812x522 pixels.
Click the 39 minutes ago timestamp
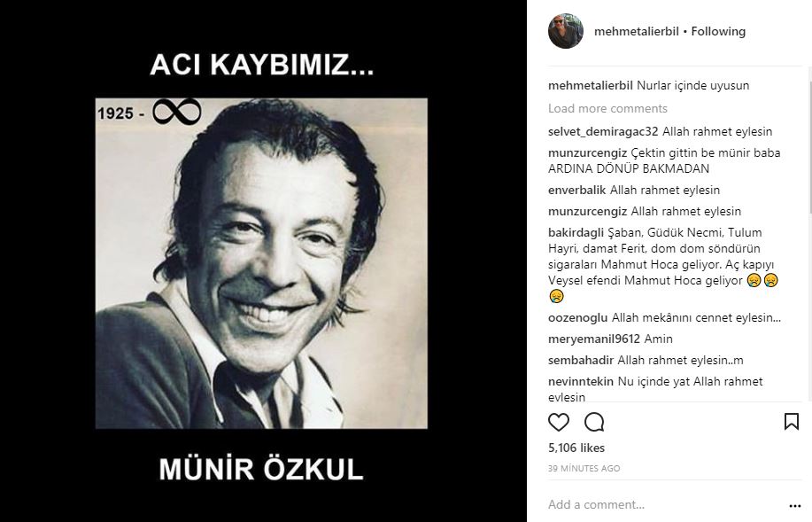(x=584, y=468)
